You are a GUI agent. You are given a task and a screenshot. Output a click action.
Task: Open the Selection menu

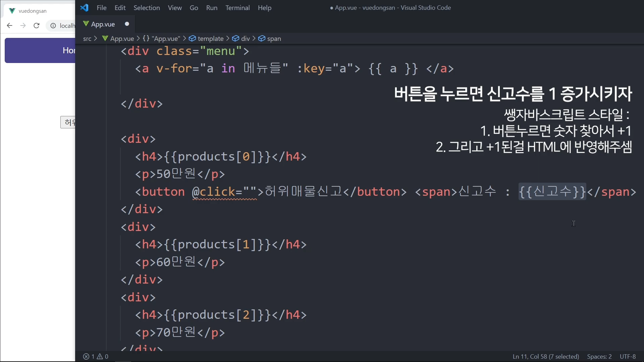coord(147,8)
